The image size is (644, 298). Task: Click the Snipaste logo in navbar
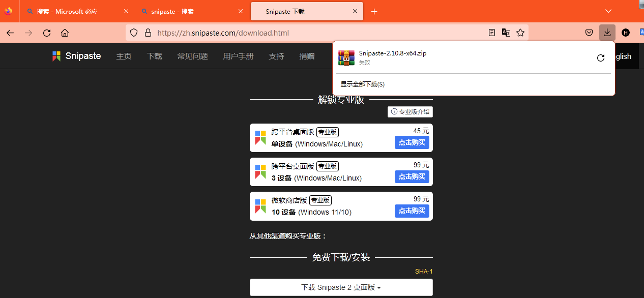pos(77,56)
